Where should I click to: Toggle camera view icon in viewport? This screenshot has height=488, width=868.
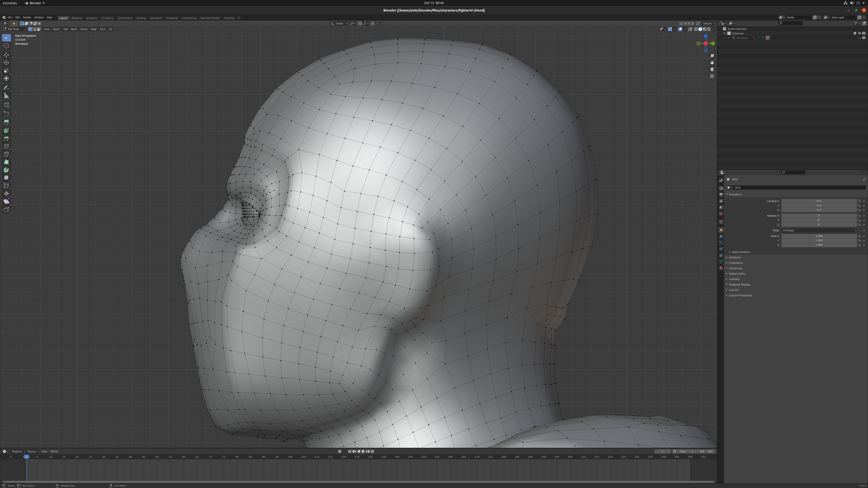click(712, 69)
